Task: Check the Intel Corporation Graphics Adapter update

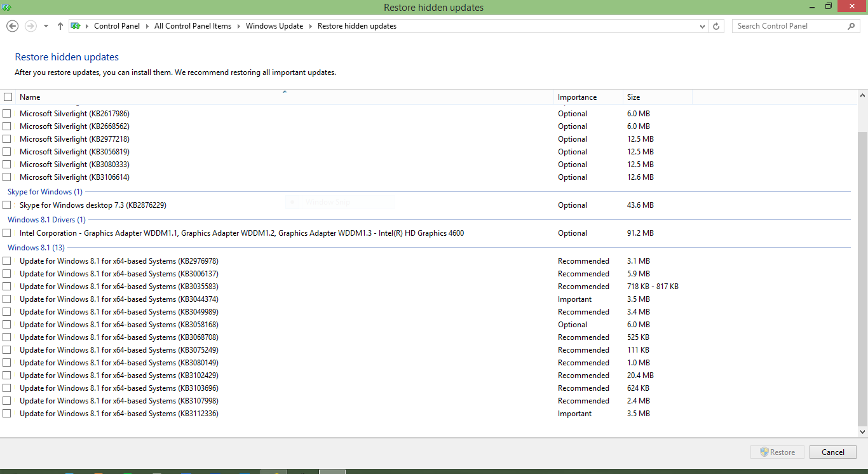Action: (x=7, y=233)
